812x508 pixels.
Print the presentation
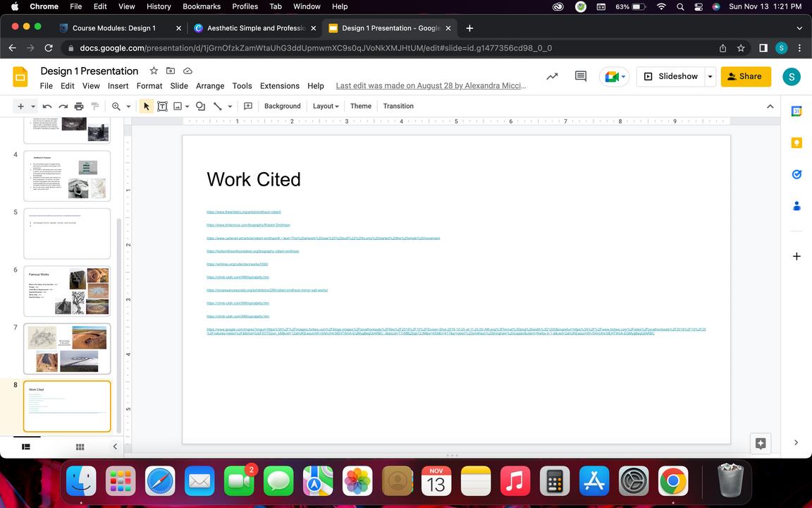tap(79, 107)
